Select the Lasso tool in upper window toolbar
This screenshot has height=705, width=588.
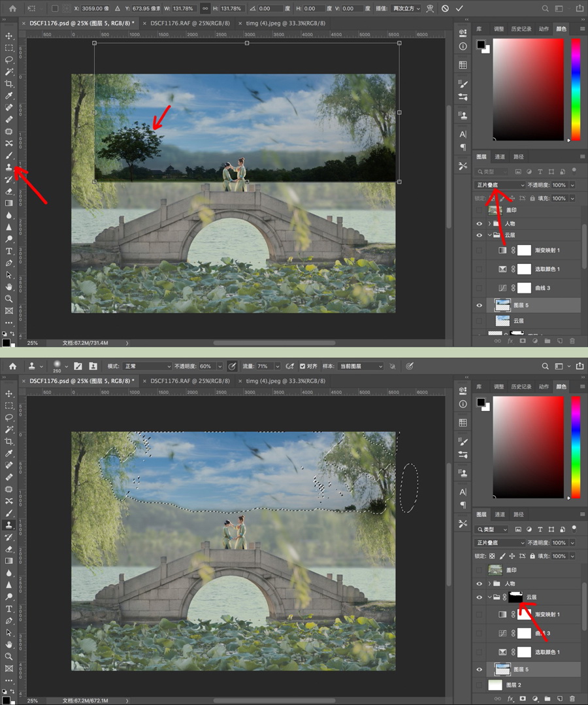coord(8,60)
